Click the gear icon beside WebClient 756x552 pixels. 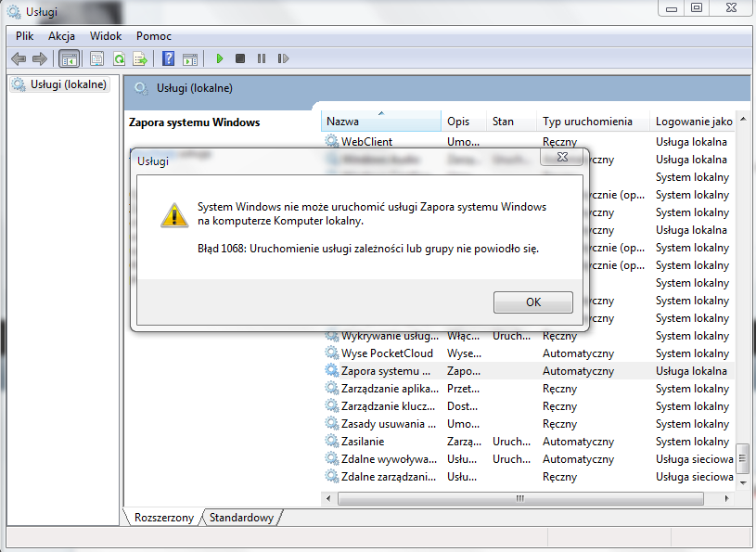(x=332, y=141)
